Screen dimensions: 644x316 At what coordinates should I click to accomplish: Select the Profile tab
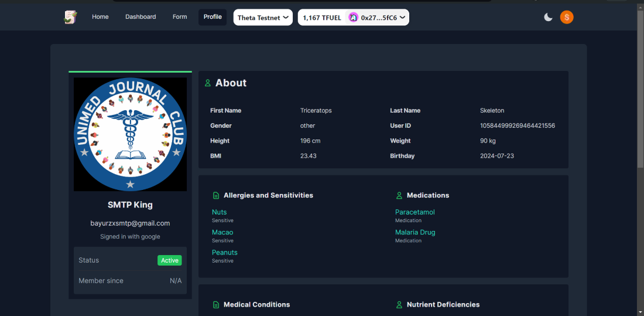click(x=213, y=17)
